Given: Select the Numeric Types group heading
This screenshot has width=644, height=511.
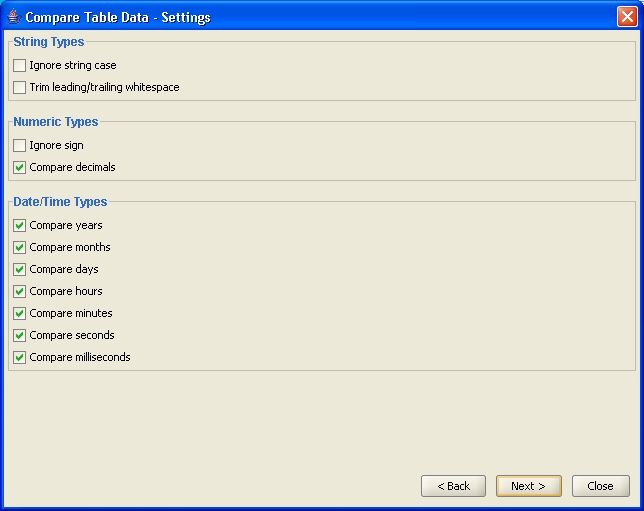Looking at the screenshot, I should point(56,122).
